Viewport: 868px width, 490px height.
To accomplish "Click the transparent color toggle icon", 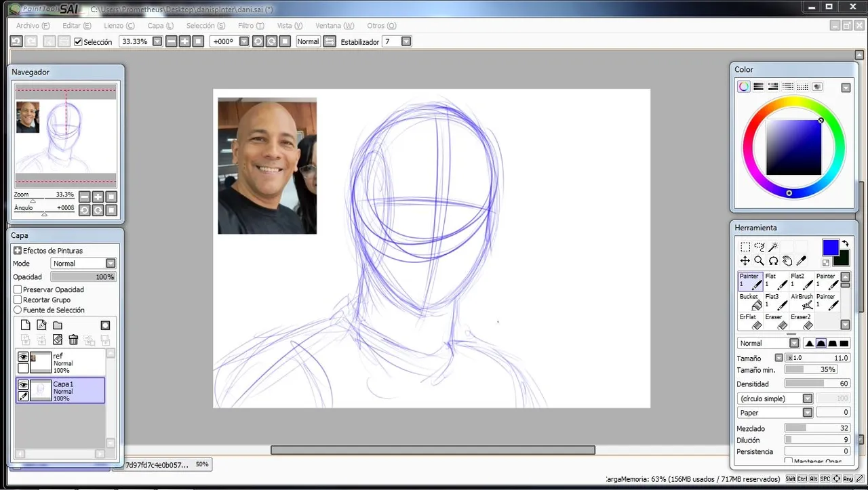I will pos(826,263).
